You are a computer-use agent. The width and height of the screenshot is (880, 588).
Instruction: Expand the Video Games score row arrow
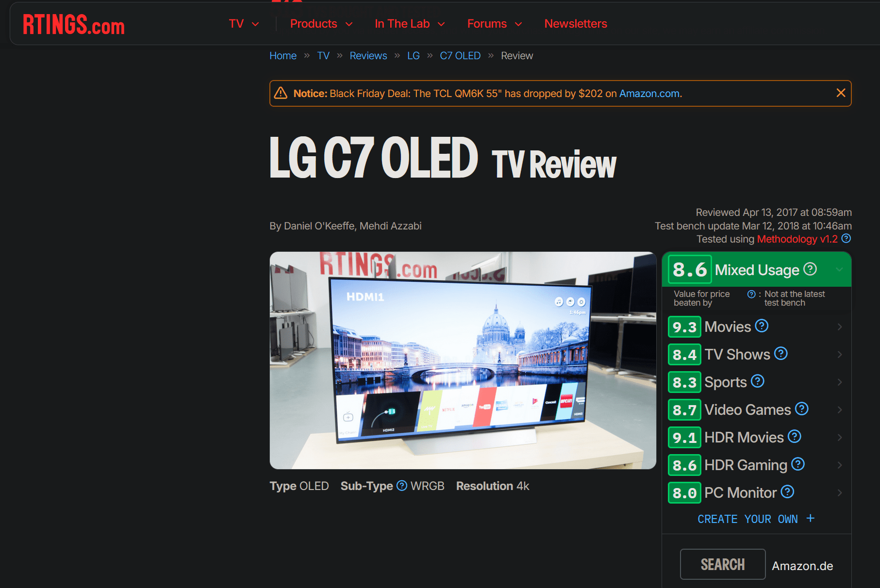(840, 410)
